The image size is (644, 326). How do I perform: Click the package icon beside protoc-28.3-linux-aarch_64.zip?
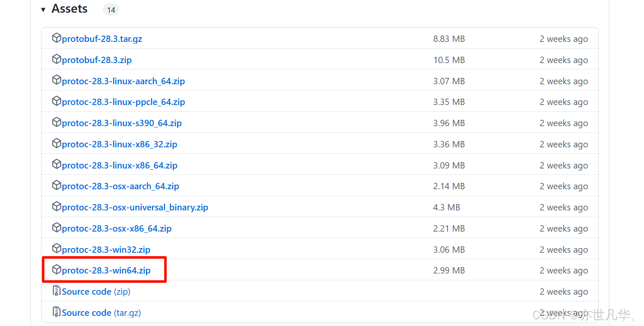[x=56, y=80]
